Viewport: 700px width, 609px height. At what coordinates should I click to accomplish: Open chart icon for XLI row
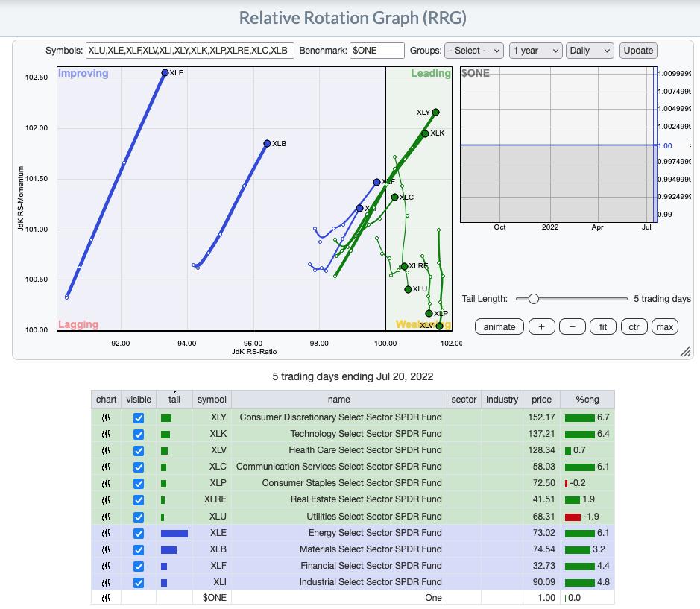click(x=106, y=582)
